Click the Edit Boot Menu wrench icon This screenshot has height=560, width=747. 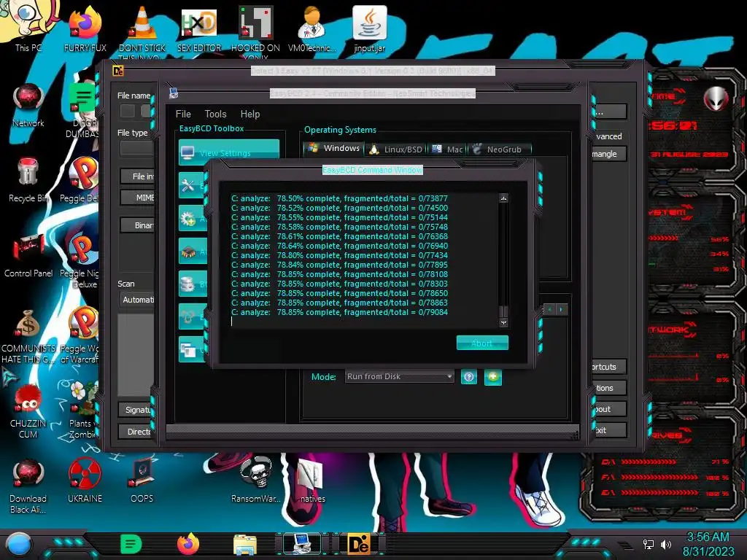tap(188, 185)
